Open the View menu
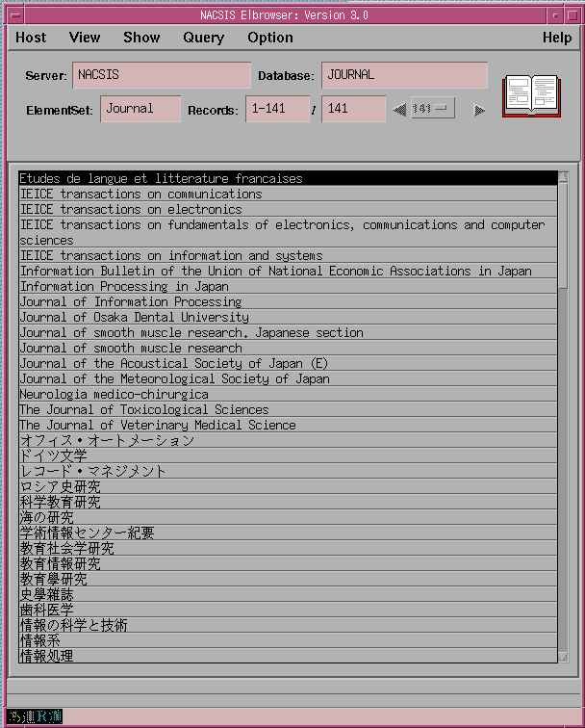Screen dimensions: 585x728 click(x=85, y=38)
